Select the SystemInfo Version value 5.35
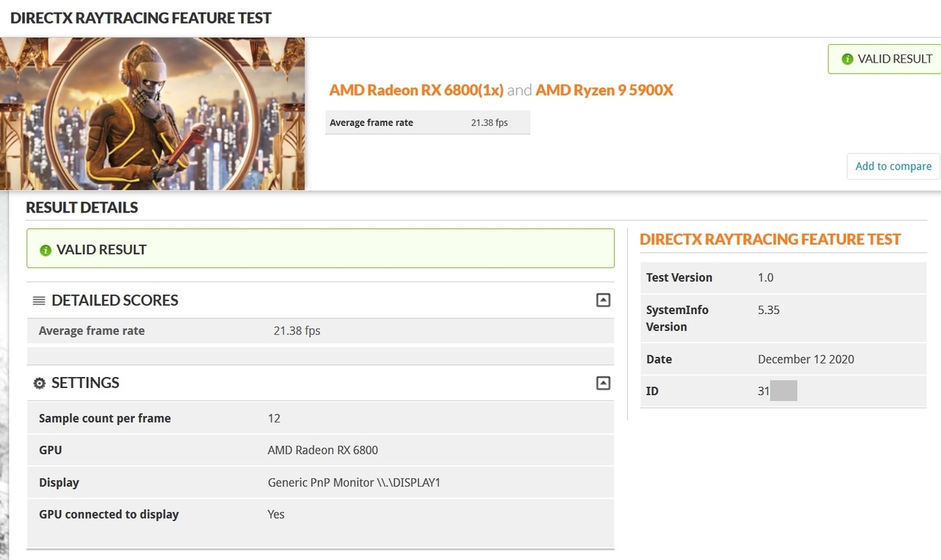Image resolution: width=941 pixels, height=560 pixels. [768, 310]
